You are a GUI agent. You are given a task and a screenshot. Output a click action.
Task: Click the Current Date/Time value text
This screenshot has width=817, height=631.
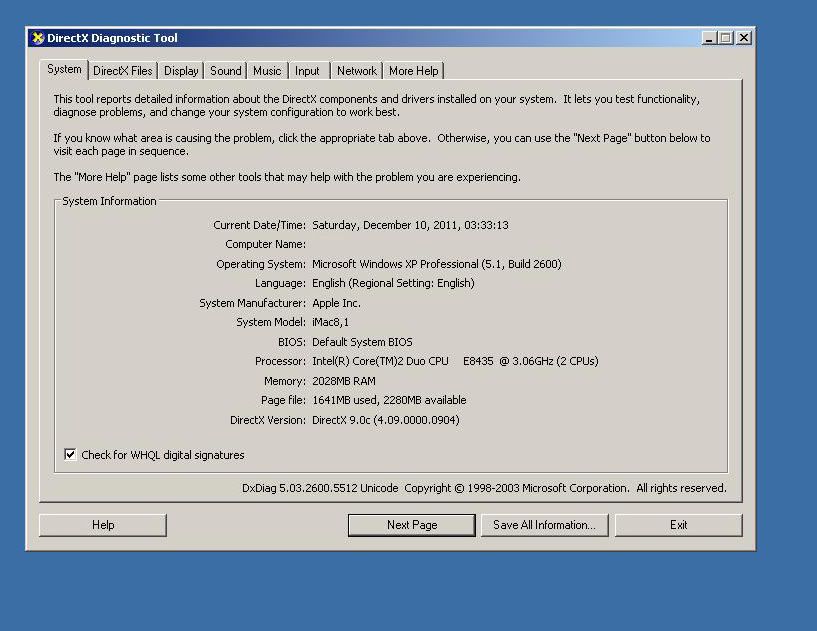(410, 225)
